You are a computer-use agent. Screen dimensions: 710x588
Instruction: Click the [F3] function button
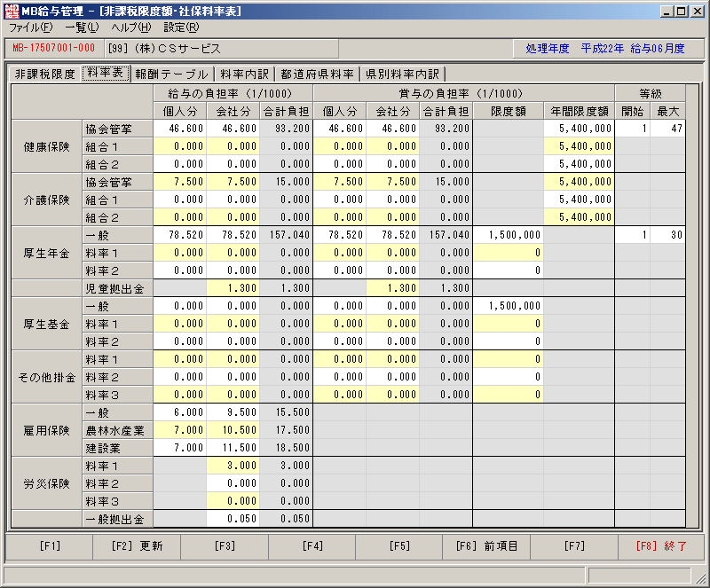pyautogui.click(x=225, y=546)
